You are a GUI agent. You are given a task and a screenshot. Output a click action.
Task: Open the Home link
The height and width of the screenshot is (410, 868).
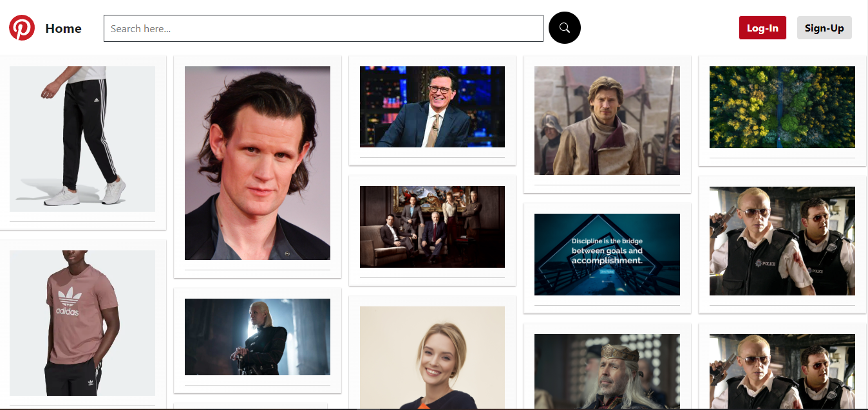pyautogui.click(x=63, y=28)
